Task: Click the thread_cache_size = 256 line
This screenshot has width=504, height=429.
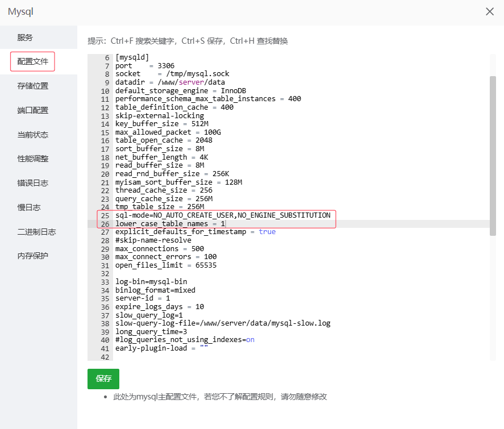Action: (164, 190)
